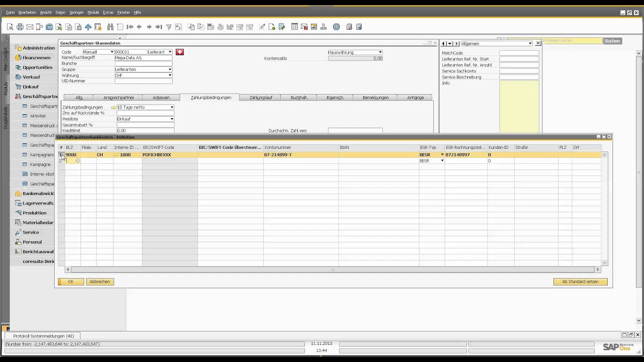Open the Hauswährung dropdown
Image resolution: width=644 pixels, height=362 pixels.
pyautogui.click(x=380, y=52)
